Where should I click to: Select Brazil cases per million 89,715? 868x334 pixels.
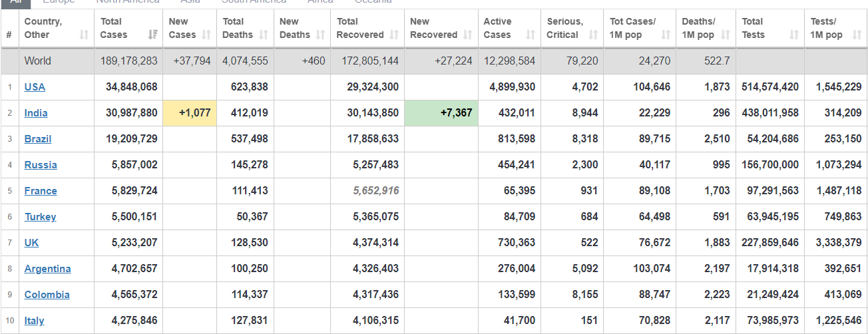point(655,138)
